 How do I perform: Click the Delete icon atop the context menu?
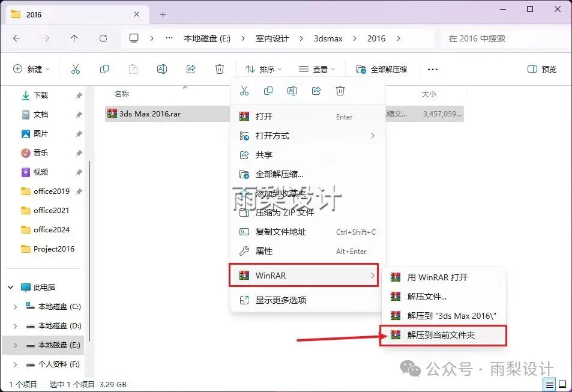(x=340, y=91)
